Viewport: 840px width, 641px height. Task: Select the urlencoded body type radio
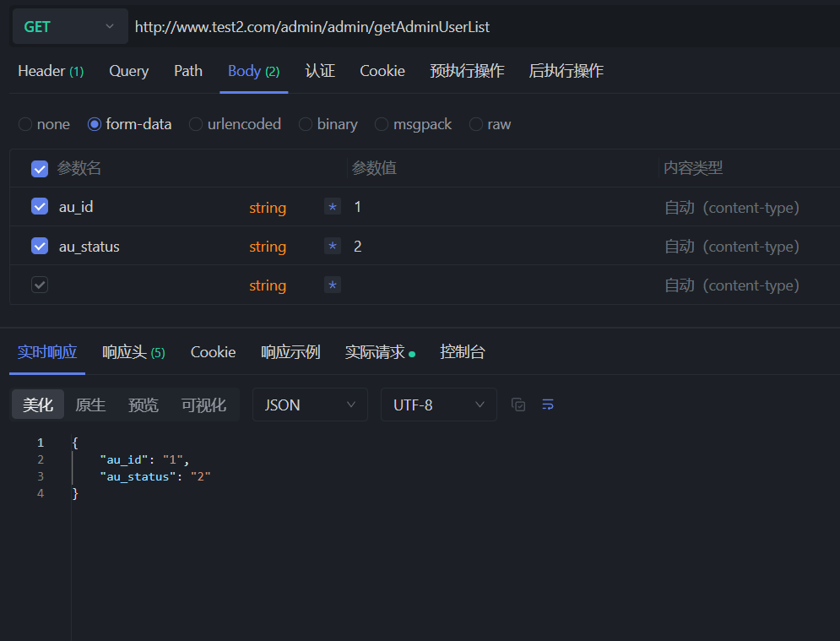(x=196, y=124)
